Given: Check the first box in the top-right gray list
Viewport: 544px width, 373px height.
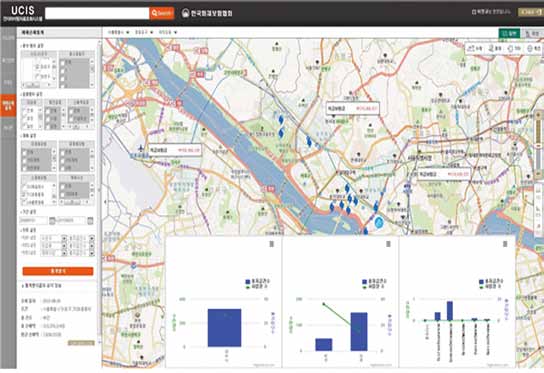Looking at the screenshot, I should coord(63,63).
